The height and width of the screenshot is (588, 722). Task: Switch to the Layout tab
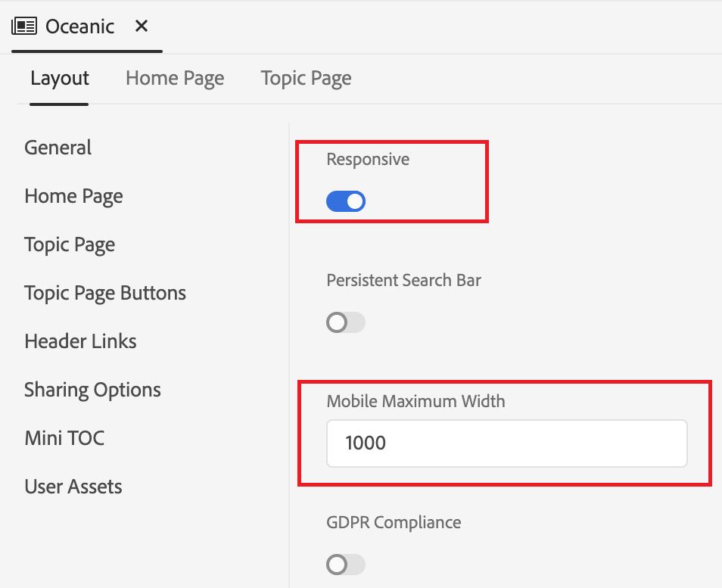(x=60, y=78)
